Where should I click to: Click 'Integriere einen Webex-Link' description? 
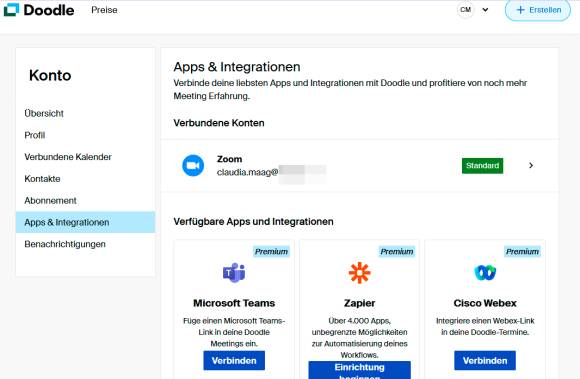485,326
